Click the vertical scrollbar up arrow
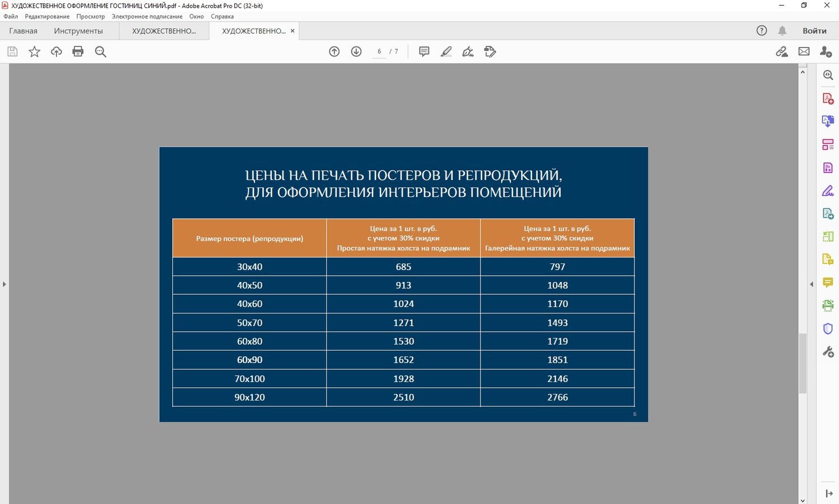The image size is (839, 504). pos(803,72)
